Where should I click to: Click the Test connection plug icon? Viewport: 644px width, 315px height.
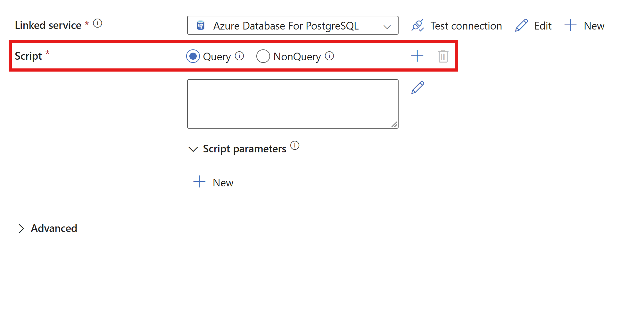[x=417, y=26]
